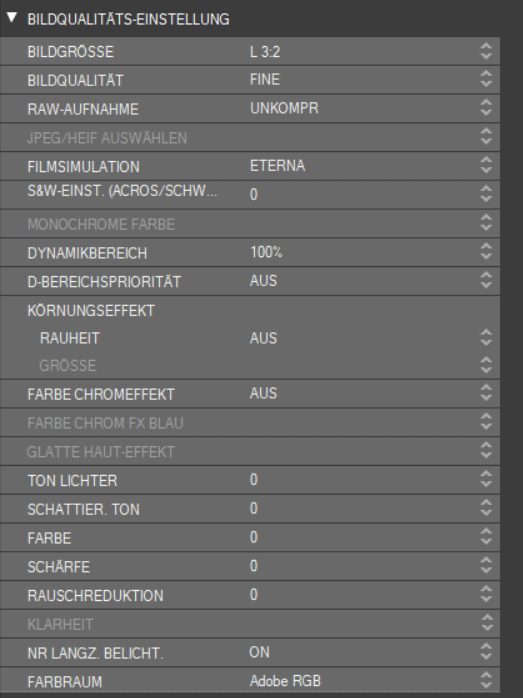Click the BILDQUALITÄTS-EINSTELLUNG header text

pyautogui.click(x=128, y=19)
